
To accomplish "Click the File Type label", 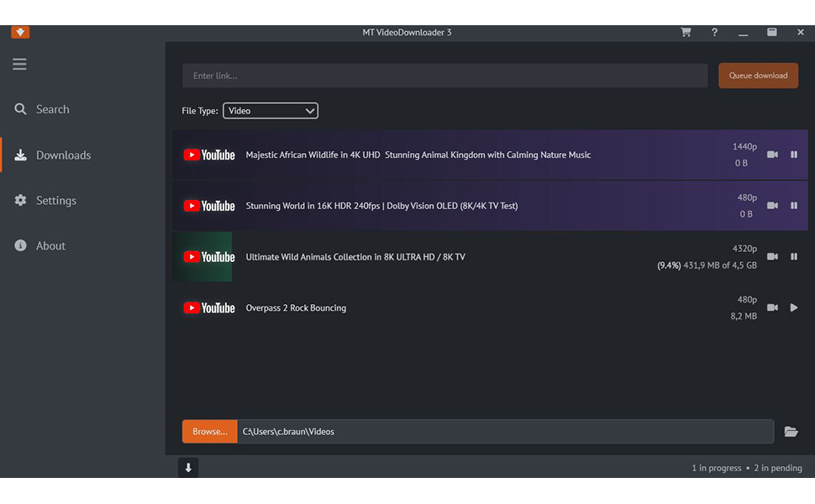I will pyautogui.click(x=200, y=111).
